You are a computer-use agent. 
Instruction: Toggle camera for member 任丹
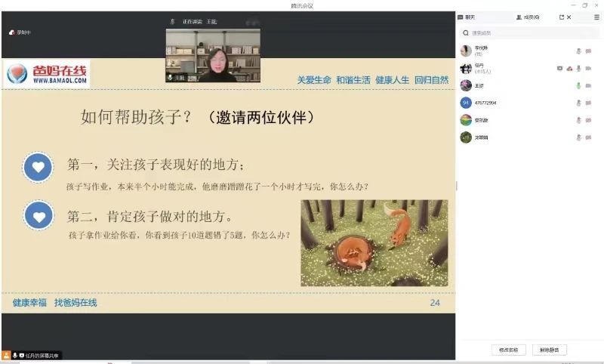pyautogui.click(x=588, y=69)
